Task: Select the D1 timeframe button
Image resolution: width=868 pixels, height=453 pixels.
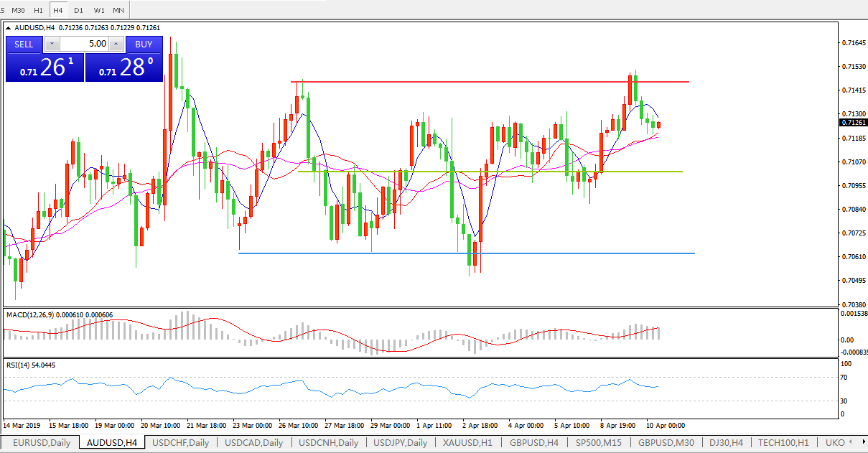Action: 78,11
